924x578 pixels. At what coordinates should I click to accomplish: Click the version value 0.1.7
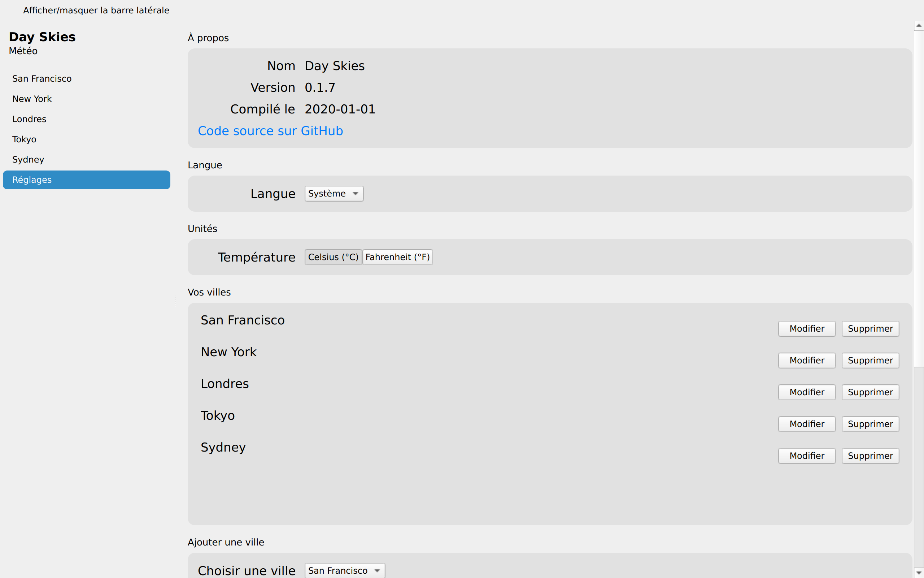coord(320,87)
